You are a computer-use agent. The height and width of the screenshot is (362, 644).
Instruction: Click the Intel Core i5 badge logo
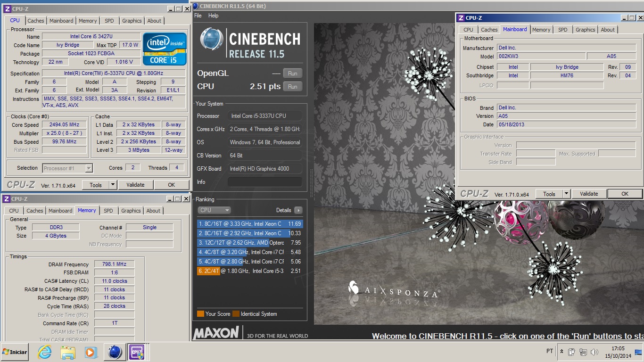165,49
